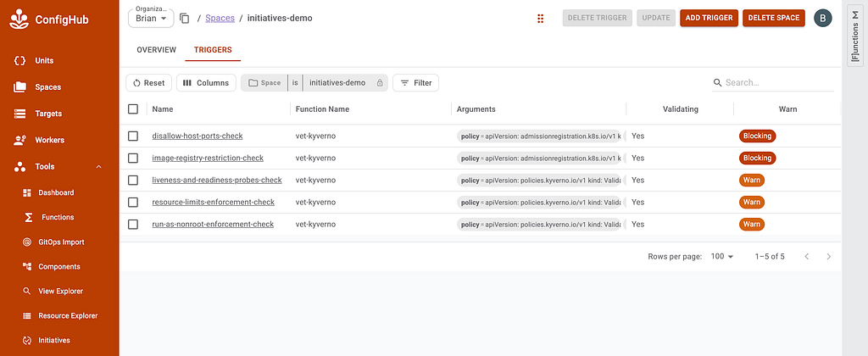Select the Triggers tab
The width and height of the screenshot is (868, 356).
pos(213,50)
